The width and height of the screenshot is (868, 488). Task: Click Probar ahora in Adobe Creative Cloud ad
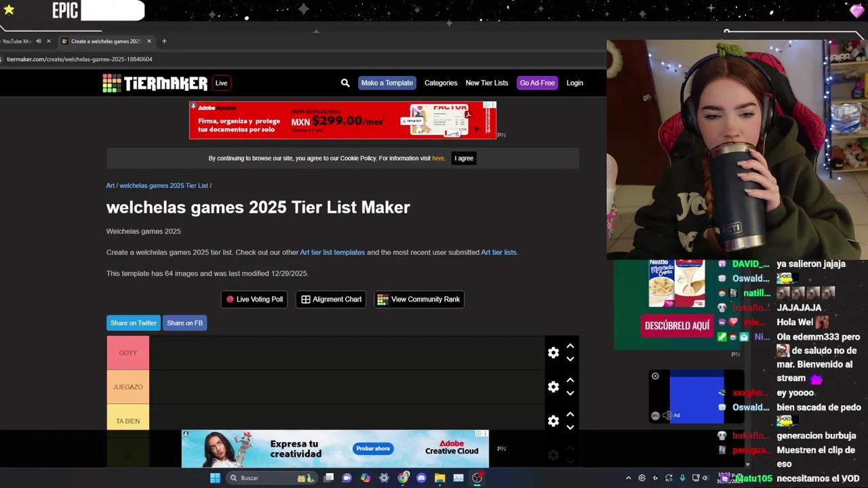point(373,448)
